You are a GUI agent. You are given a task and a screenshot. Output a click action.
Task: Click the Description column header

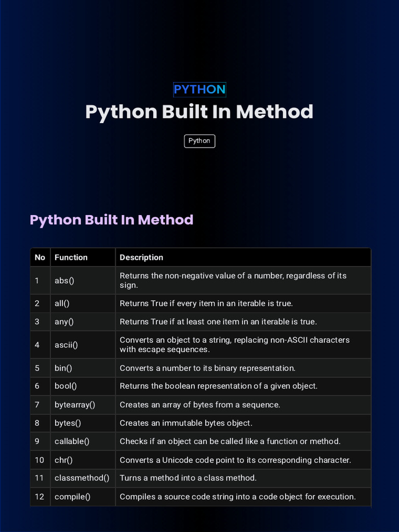point(141,257)
